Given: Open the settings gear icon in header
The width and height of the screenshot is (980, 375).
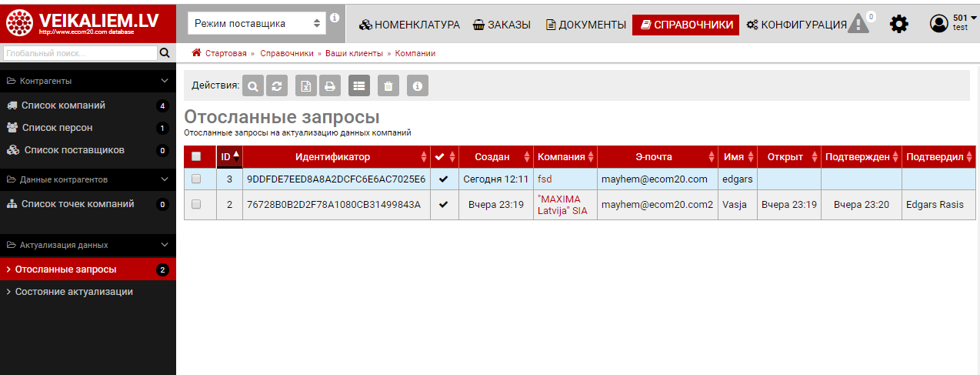Looking at the screenshot, I should point(898,25).
